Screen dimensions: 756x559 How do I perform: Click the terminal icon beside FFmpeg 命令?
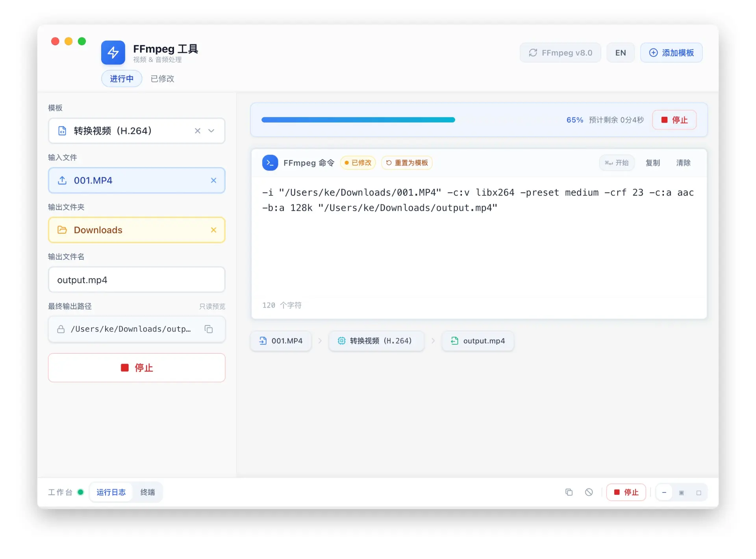270,163
